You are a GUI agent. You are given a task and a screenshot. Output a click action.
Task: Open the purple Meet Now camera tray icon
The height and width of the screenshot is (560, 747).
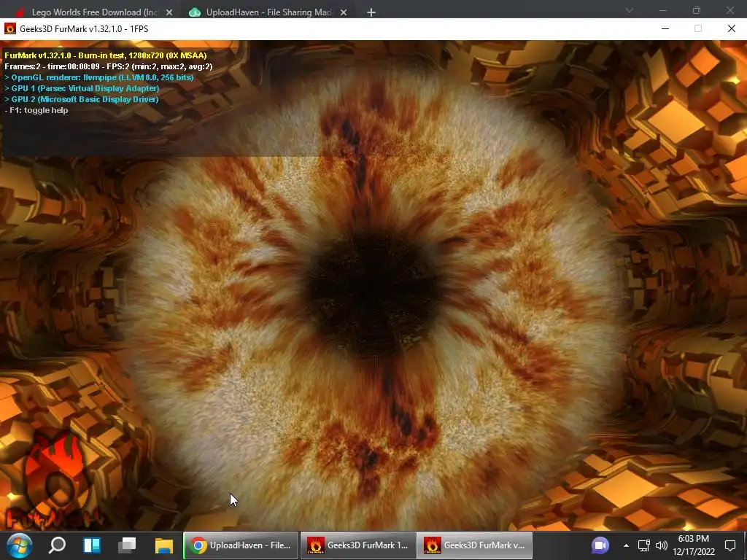coord(600,545)
